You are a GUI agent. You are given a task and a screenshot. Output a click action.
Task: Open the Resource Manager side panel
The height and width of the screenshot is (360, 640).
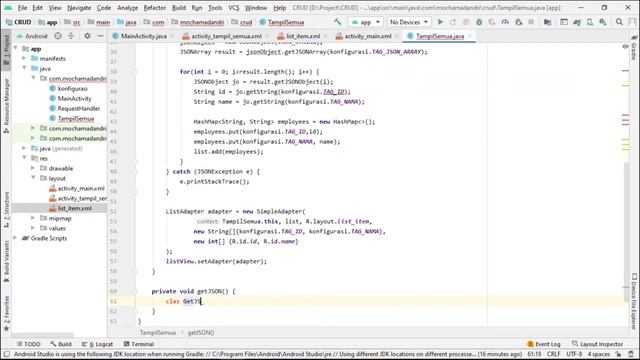click(x=6, y=106)
